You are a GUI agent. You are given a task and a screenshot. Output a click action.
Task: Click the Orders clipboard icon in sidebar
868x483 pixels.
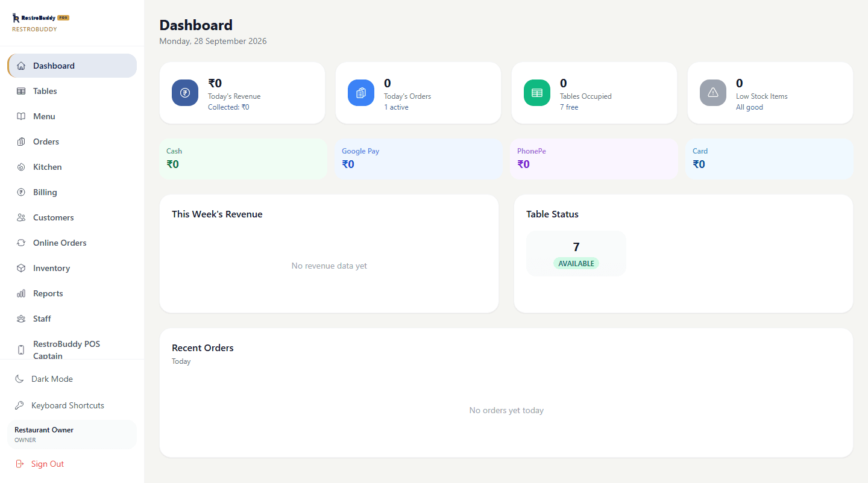pyautogui.click(x=21, y=142)
